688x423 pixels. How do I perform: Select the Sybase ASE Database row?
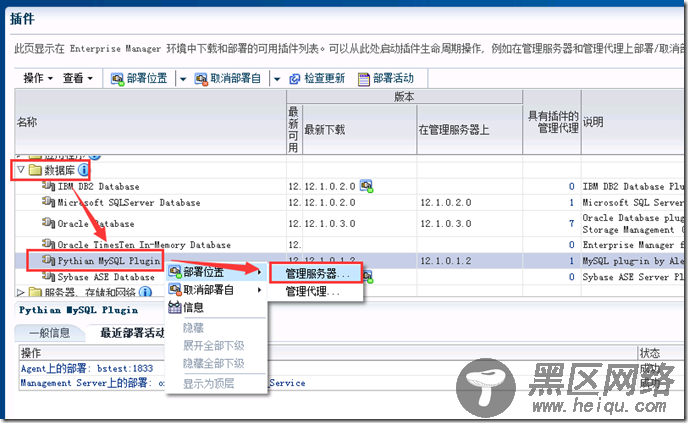349,277
